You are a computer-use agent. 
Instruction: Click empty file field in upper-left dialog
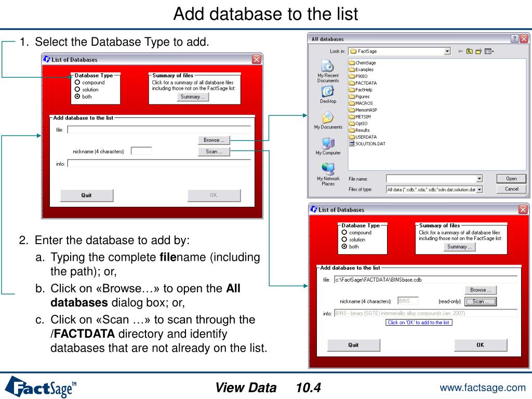coord(159,129)
